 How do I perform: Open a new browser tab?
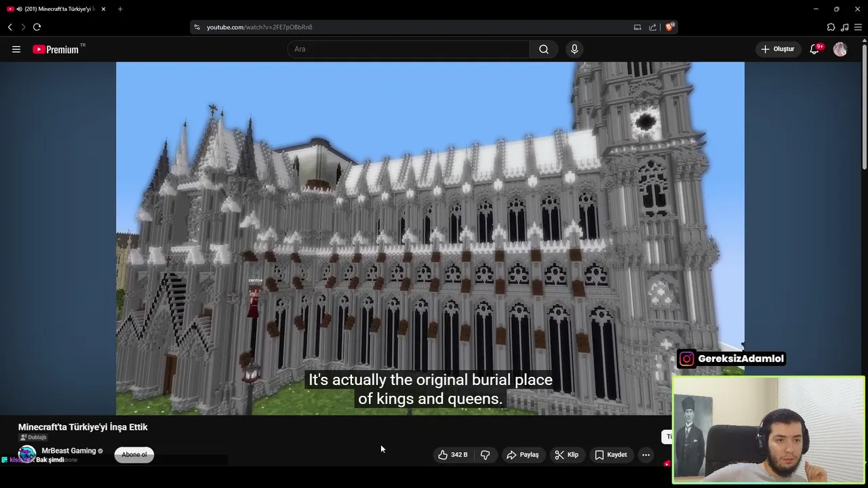point(120,9)
